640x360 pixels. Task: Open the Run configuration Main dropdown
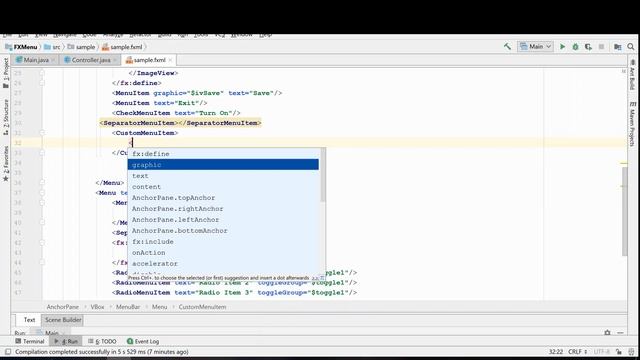click(536, 47)
